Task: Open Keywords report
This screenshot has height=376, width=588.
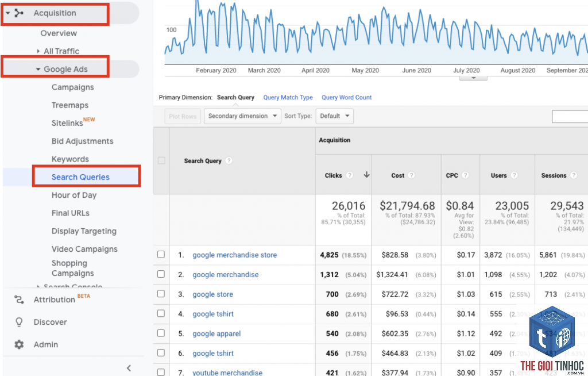Action: tap(70, 159)
